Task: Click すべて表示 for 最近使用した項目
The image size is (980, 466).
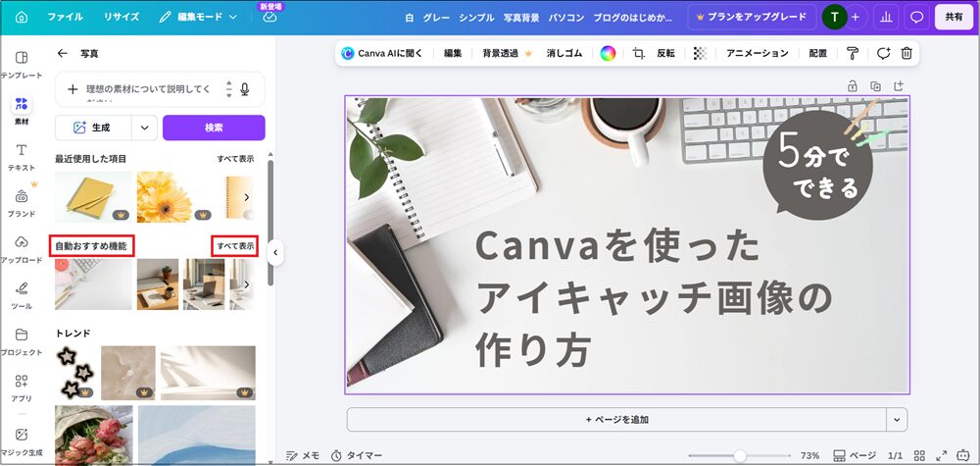Action: click(235, 159)
